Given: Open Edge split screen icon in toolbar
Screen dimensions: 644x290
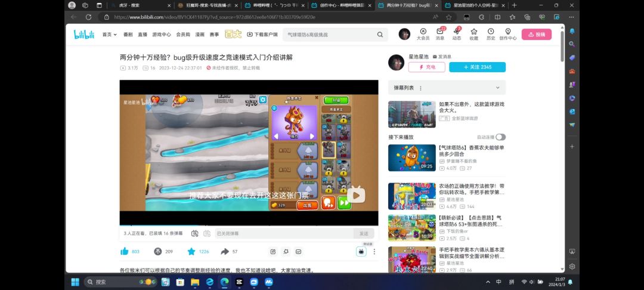Looking at the screenshot, I should (497, 17).
